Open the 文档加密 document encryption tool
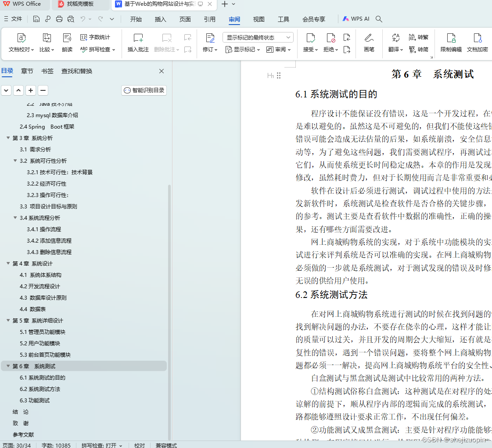Image resolution: width=492 pixels, height=448 pixels. (x=477, y=42)
